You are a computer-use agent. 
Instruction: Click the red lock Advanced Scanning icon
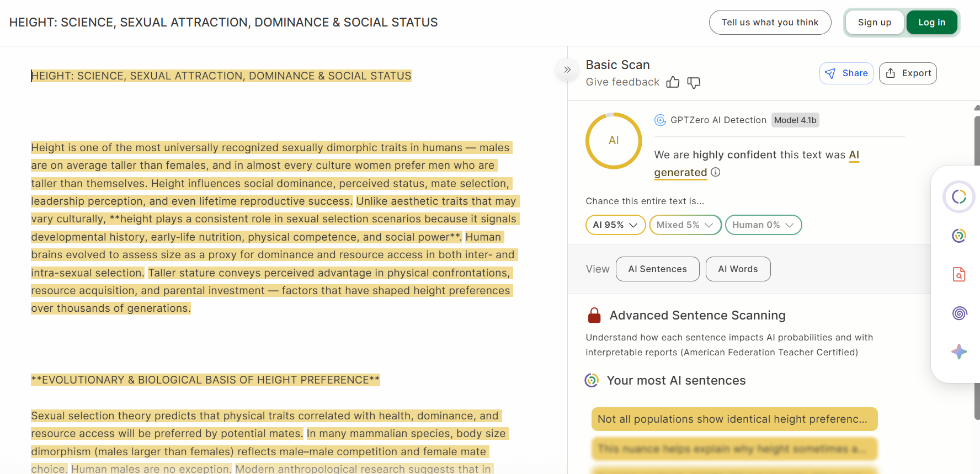coord(594,315)
